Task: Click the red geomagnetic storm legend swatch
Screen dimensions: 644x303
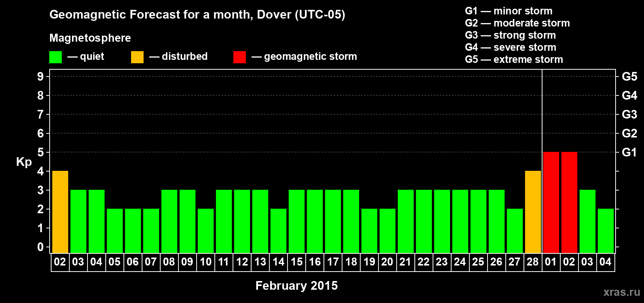Action: pyautogui.click(x=239, y=57)
